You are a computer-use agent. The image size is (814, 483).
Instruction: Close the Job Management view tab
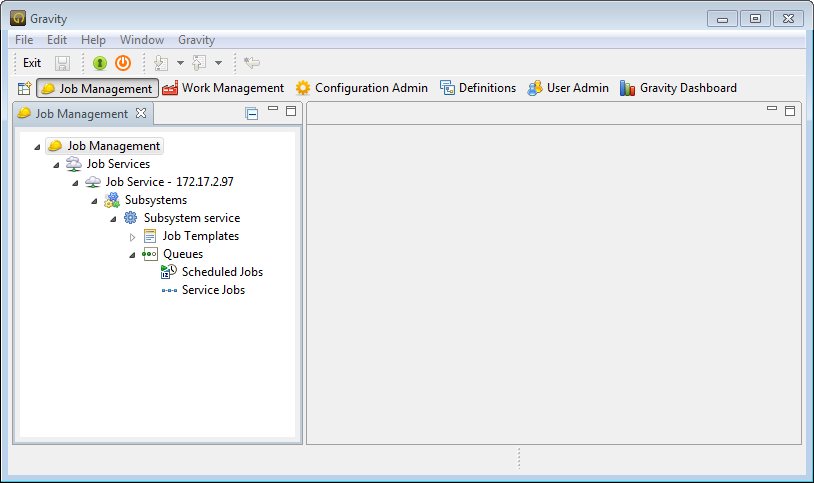pyautogui.click(x=141, y=113)
